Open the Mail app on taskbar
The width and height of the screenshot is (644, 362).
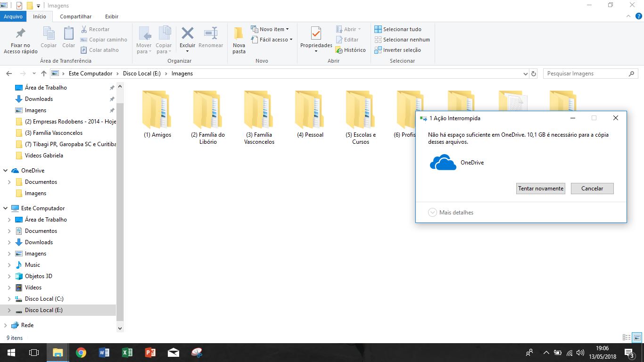173,353
